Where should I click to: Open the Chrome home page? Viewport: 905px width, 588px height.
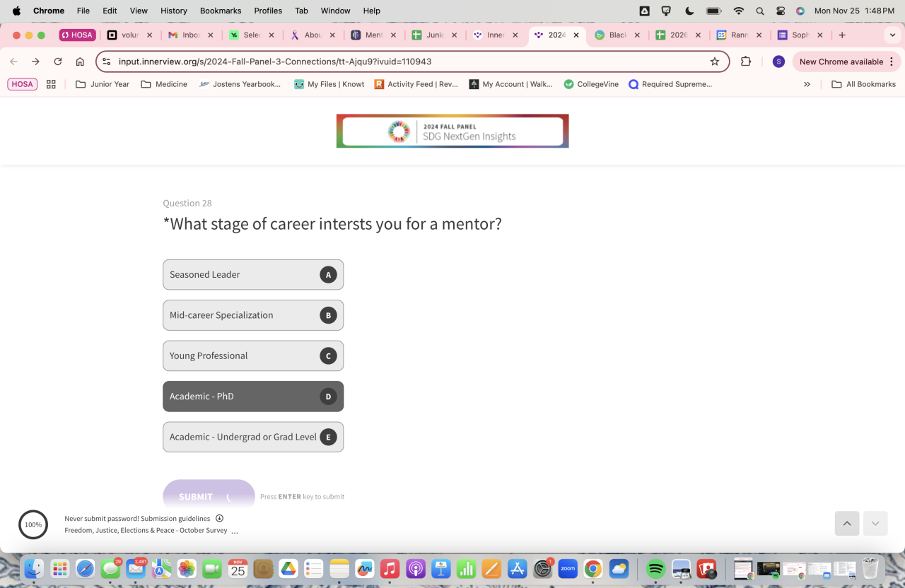[x=80, y=61]
